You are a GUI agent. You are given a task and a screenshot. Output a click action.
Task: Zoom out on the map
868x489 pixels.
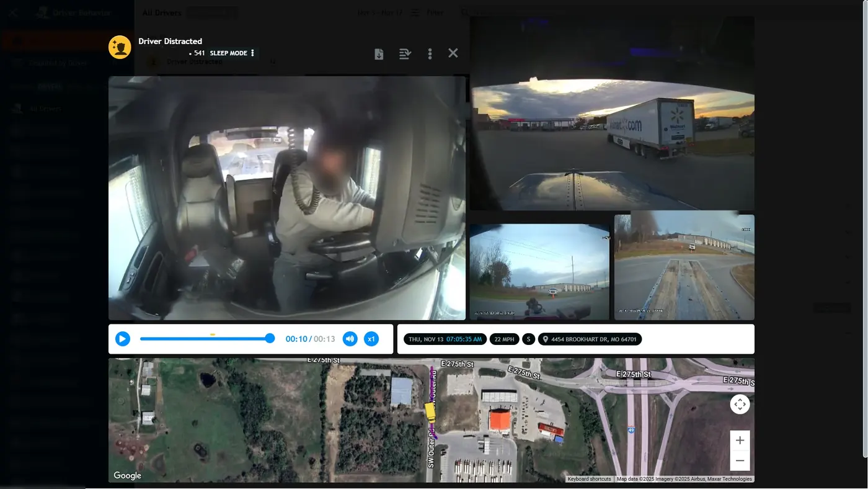(x=740, y=460)
